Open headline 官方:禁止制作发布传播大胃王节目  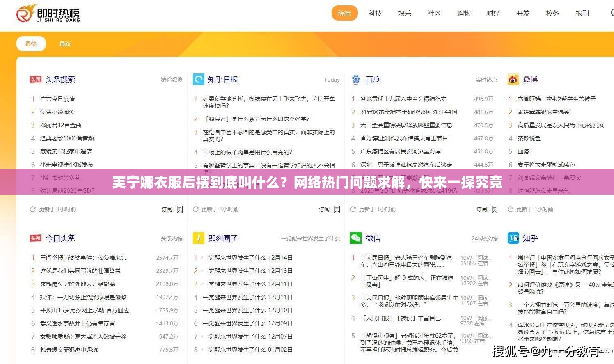coord(404,138)
